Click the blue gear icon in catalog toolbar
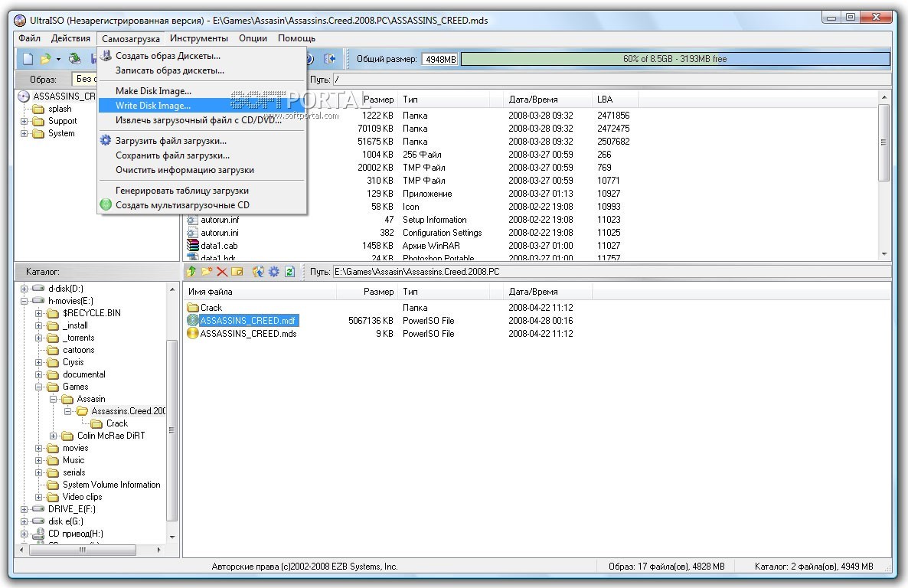The height and width of the screenshot is (588, 908). [x=274, y=271]
